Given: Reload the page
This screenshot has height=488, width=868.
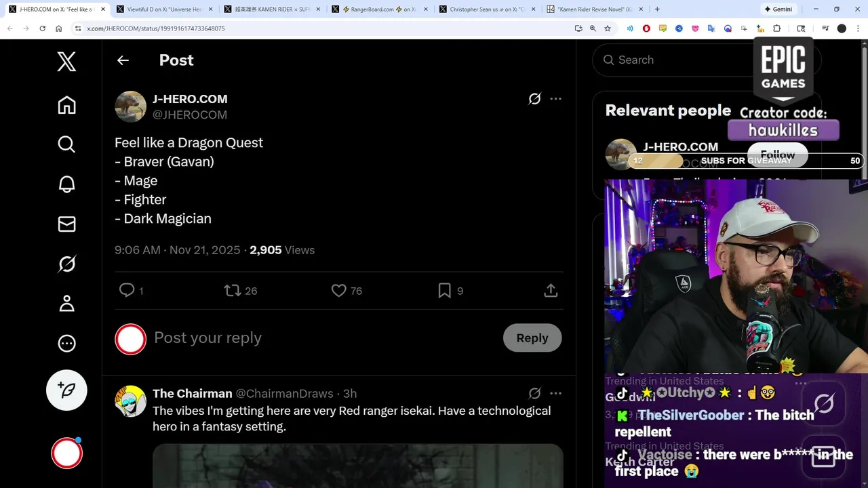Looking at the screenshot, I should 42,28.
